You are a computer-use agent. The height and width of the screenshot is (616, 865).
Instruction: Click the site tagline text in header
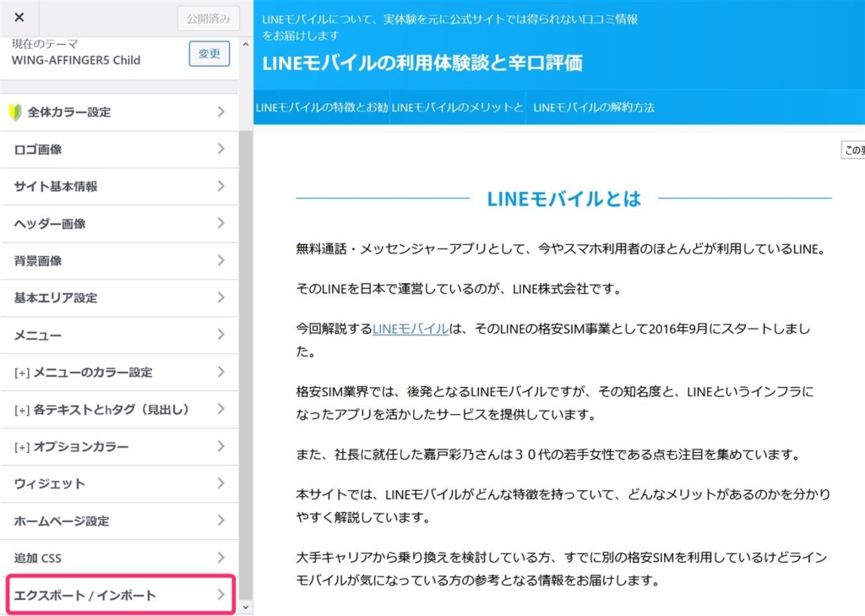point(449,27)
